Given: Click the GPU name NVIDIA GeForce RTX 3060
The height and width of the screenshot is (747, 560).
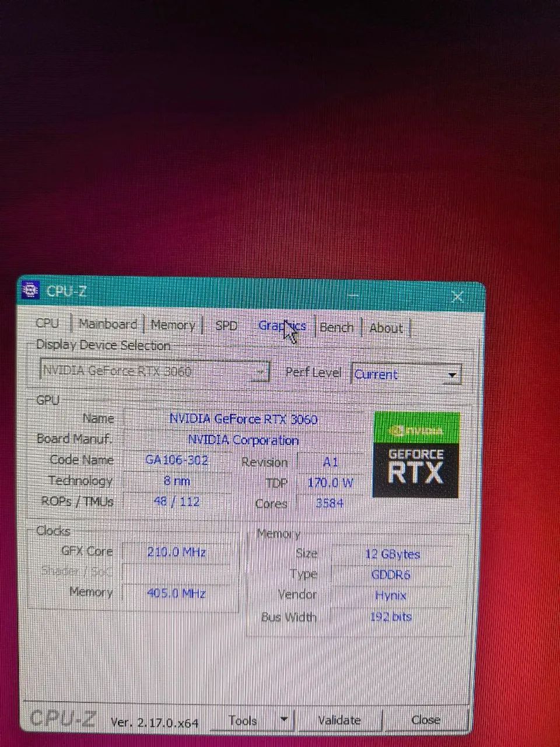Looking at the screenshot, I should [244, 419].
